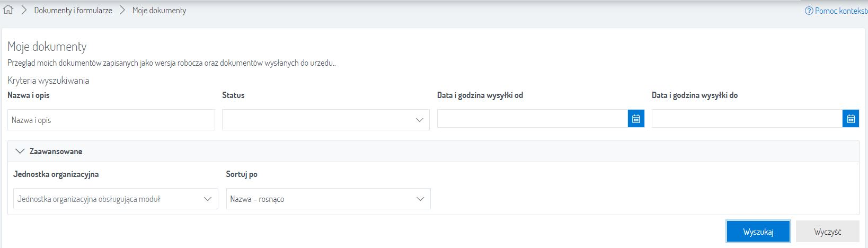Click the 'wysyłki od' date input box
Viewport: 868px width, 248px height.
[x=532, y=119]
